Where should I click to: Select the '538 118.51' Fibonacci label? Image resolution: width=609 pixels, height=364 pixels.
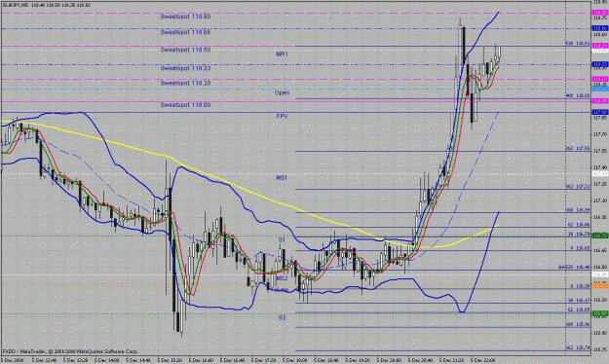pyautogui.click(x=577, y=44)
